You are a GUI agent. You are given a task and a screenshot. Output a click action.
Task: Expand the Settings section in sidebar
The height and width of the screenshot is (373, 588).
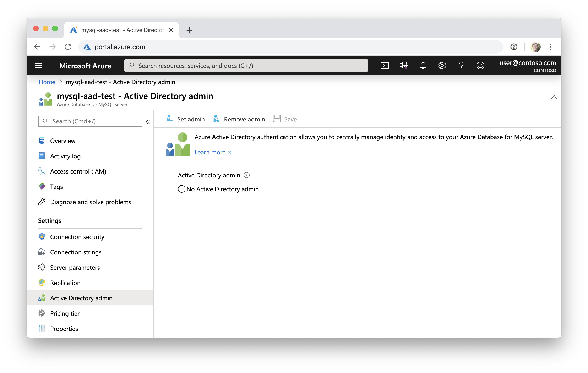(49, 220)
